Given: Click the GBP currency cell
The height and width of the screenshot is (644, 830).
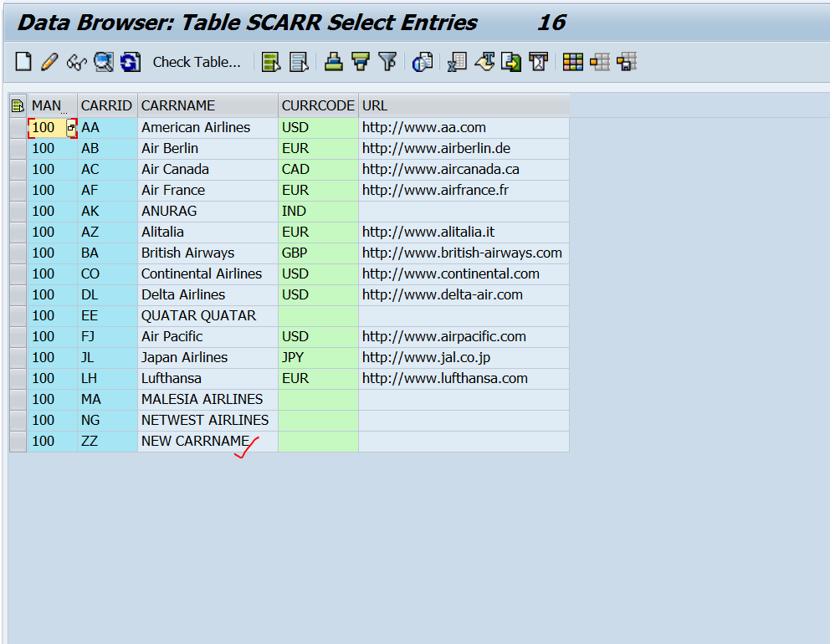Looking at the screenshot, I should 318,253.
